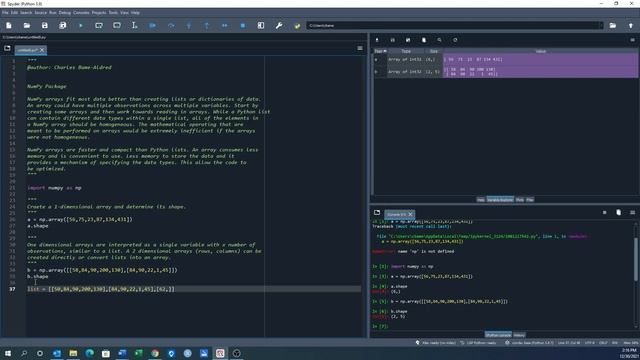The height and width of the screenshot is (360, 640).
Task: Open the File menu
Action: point(5,13)
